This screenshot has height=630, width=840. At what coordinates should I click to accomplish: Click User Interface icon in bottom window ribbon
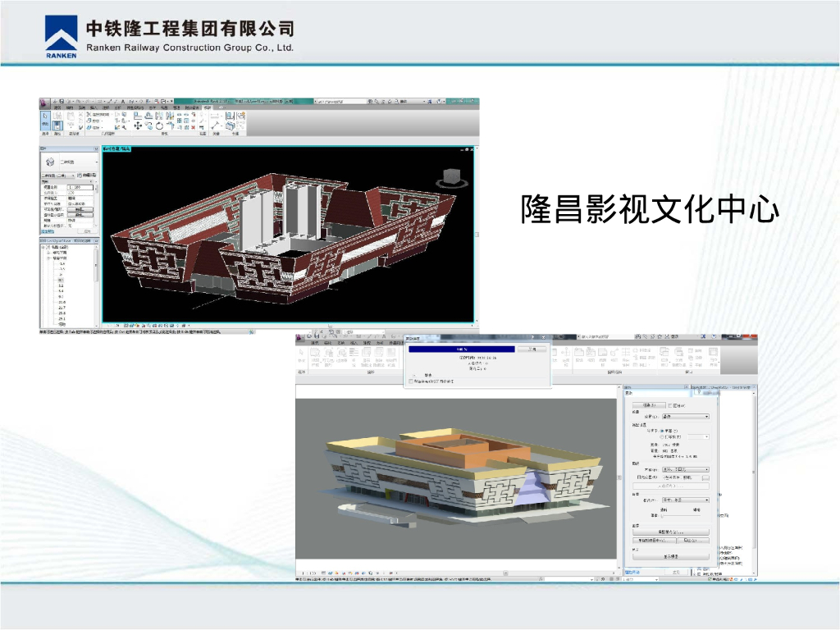pos(713,353)
